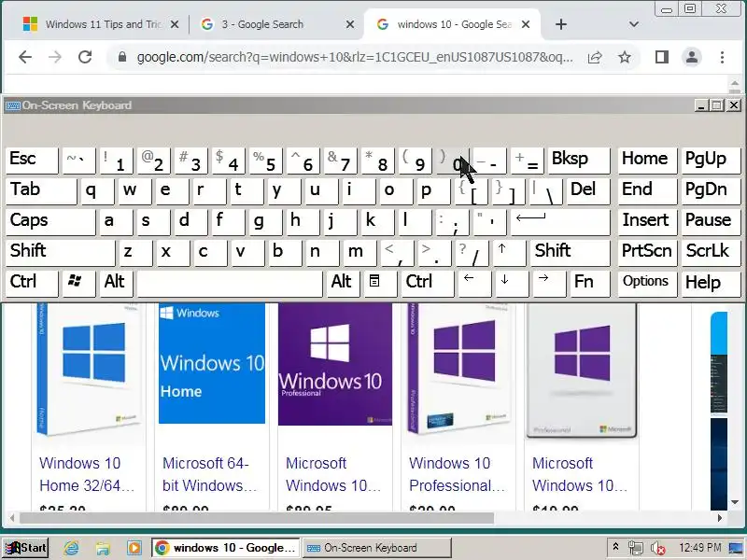The image size is (747, 560).
Task: Open Chrome's three-dot menu
Action: 722,57
